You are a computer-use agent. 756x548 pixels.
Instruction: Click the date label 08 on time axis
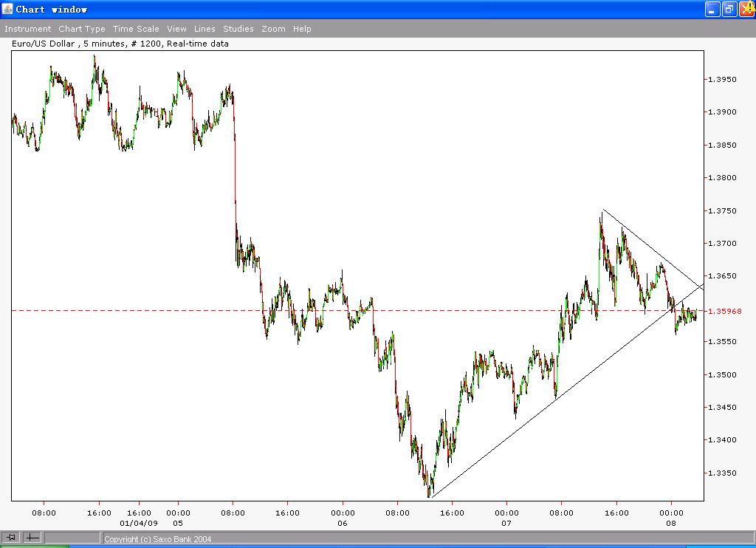tap(671, 523)
